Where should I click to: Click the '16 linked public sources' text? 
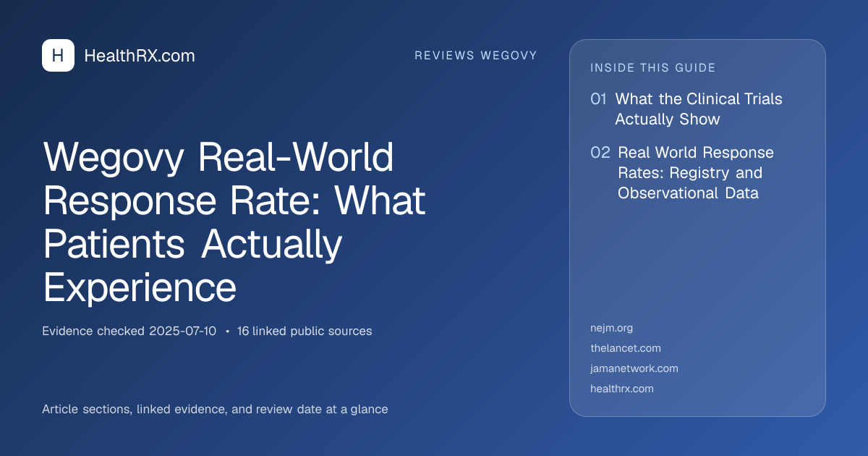(305, 332)
